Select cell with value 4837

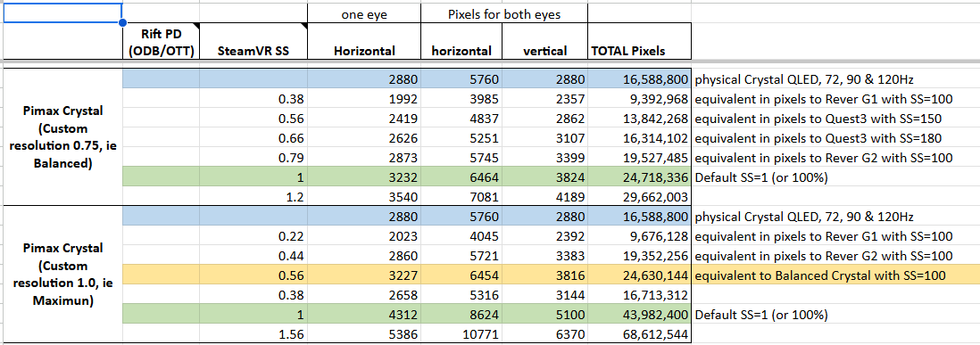click(x=462, y=119)
